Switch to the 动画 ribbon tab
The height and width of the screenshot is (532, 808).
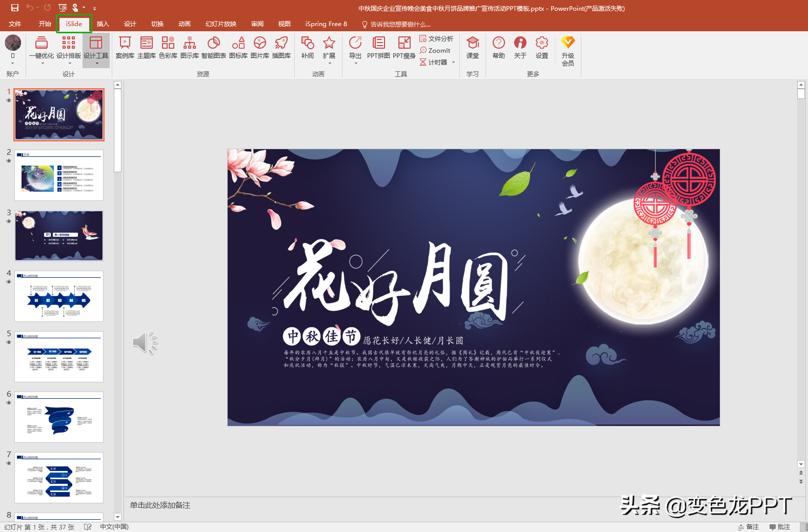[x=185, y=24]
